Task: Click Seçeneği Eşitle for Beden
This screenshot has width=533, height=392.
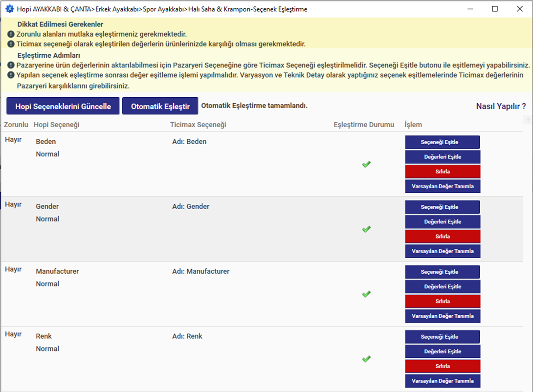Action: [442, 142]
